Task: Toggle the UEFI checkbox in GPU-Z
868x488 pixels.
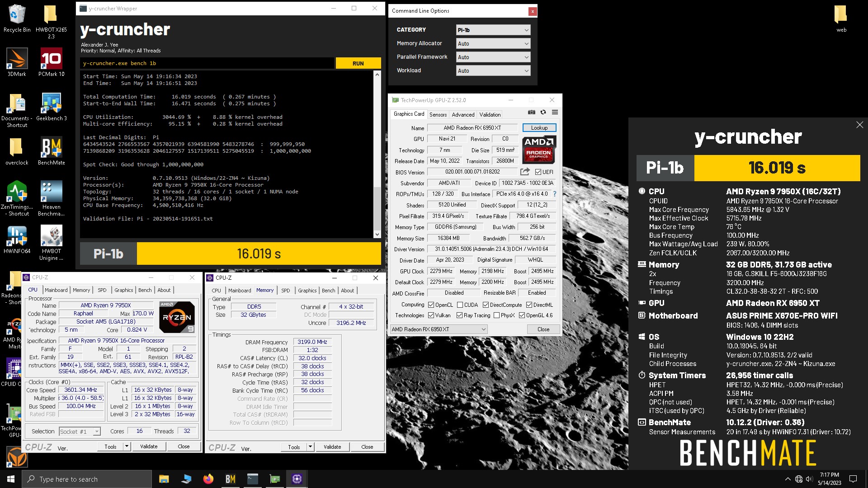Action: pyautogui.click(x=538, y=172)
